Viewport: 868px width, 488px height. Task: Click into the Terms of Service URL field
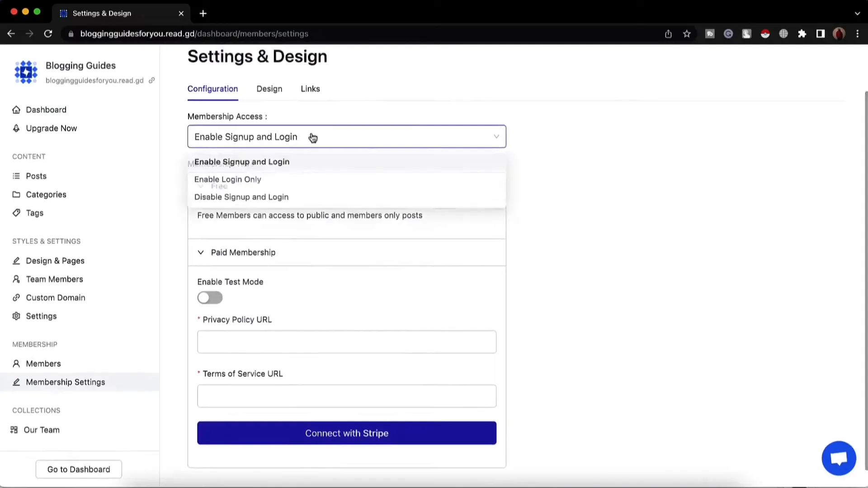[x=347, y=396]
